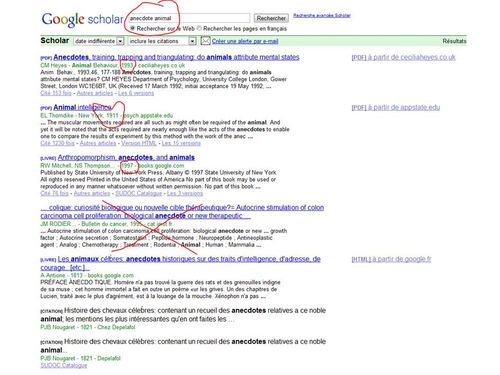
Task: Open the 'date indifférente' dropdown
Action: [x=99, y=41]
